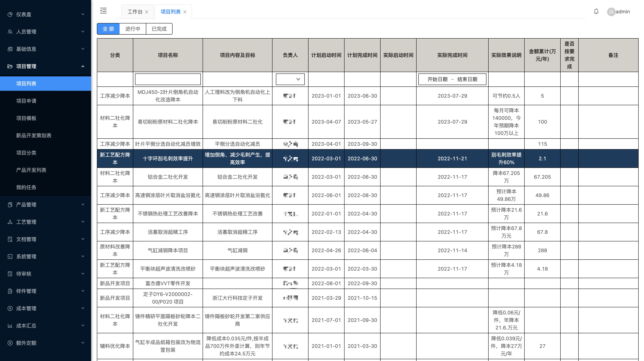Click the console icon beside 系统管理
The width and height of the screenshot is (644, 361).
click(10, 257)
